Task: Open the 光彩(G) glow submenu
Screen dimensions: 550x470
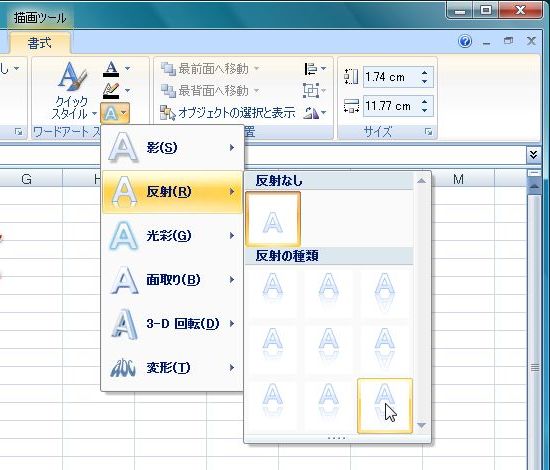Action: click(x=172, y=236)
